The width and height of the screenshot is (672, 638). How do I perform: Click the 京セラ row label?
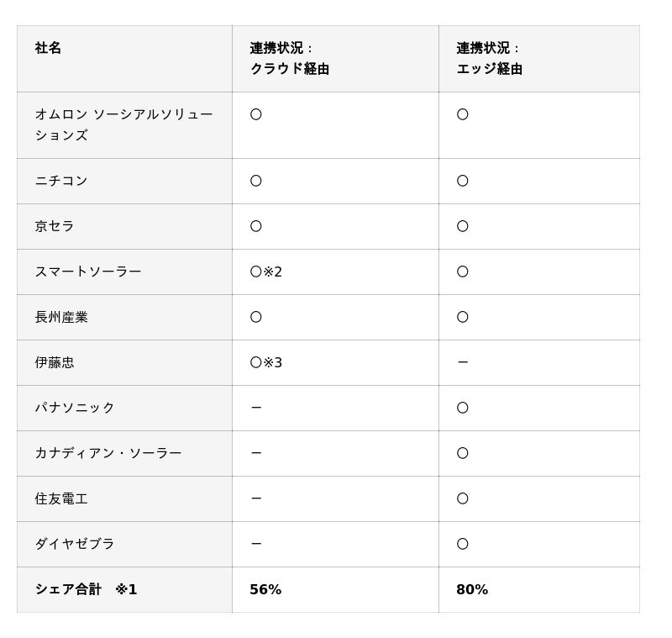coord(55,226)
